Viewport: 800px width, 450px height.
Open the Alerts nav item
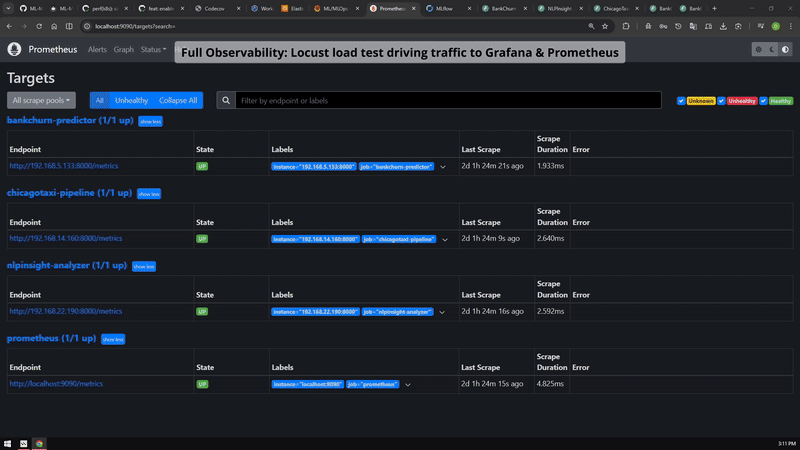97,49
